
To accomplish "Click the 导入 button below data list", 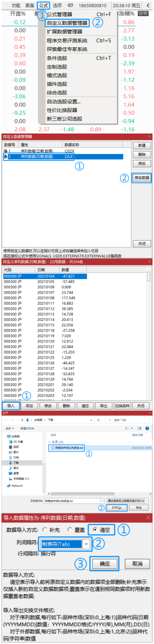I will [11, 406].
